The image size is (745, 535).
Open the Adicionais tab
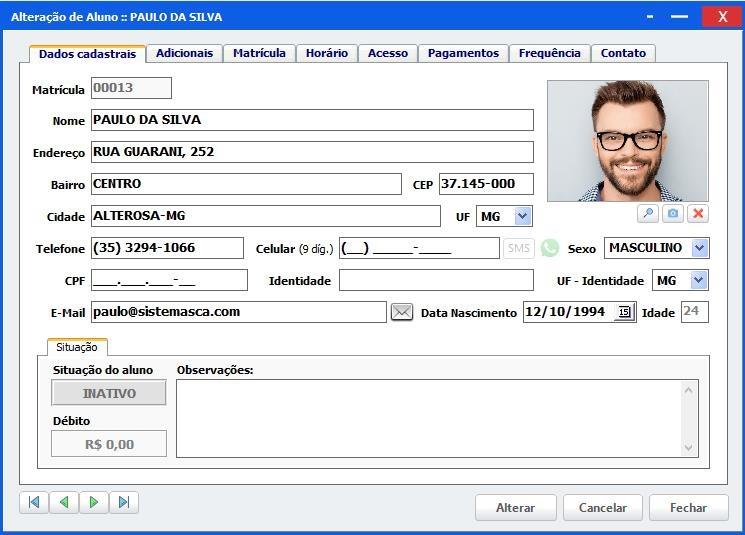184,53
